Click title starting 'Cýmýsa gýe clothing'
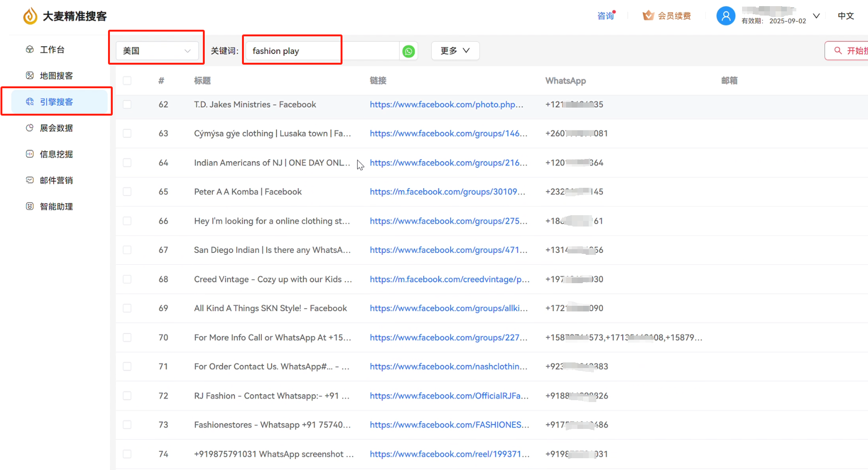868x470 pixels. 272,134
